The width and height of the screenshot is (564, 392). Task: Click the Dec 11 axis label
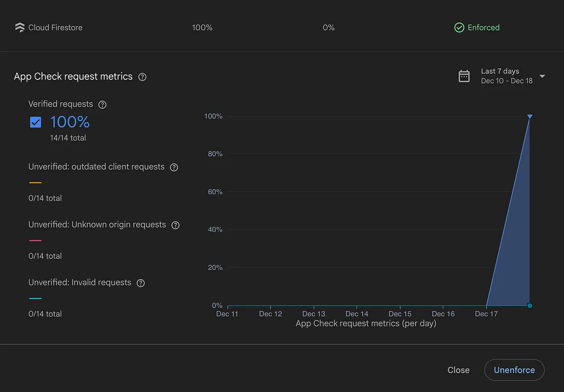tap(227, 314)
